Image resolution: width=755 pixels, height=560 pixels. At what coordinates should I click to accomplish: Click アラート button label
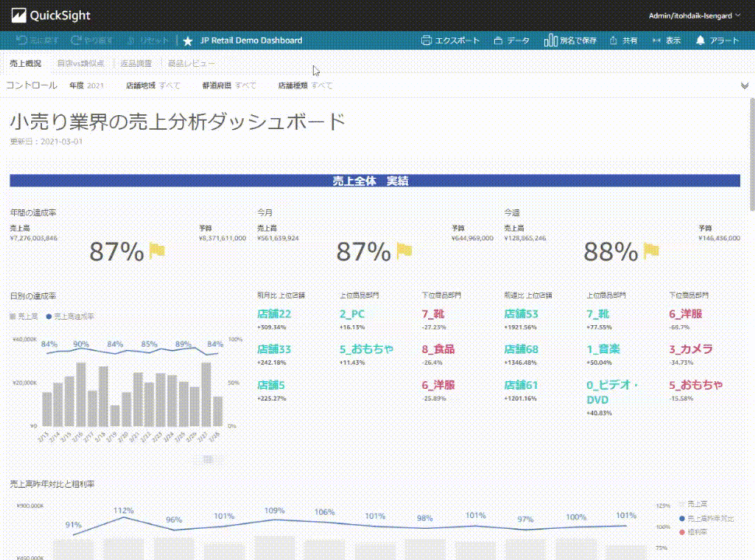[x=724, y=40]
